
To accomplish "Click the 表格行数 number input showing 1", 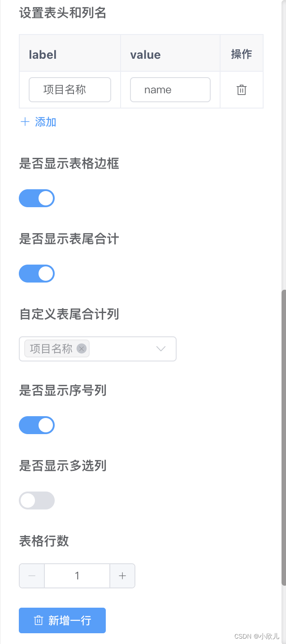I will pyautogui.click(x=77, y=576).
